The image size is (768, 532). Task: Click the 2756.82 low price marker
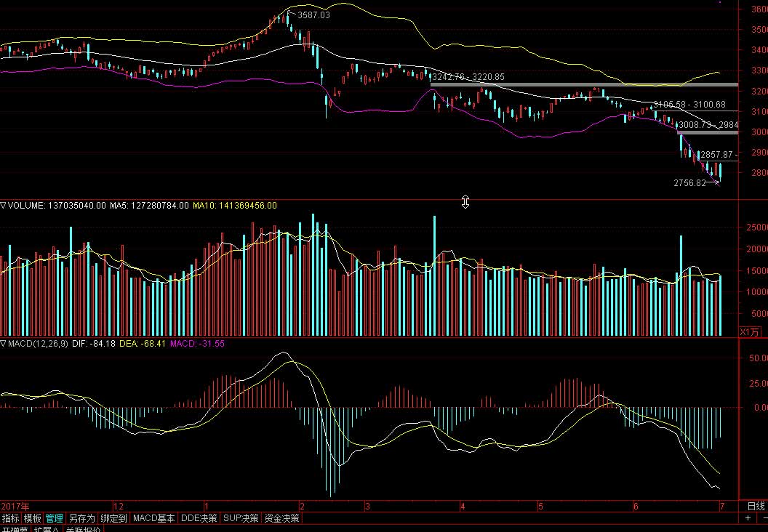coord(690,184)
